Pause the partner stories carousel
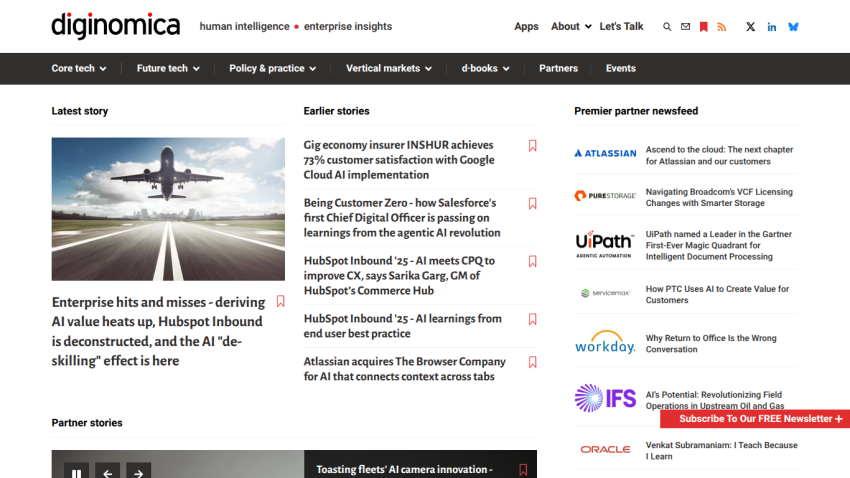Screen dimensions: 850x478 coord(76,471)
